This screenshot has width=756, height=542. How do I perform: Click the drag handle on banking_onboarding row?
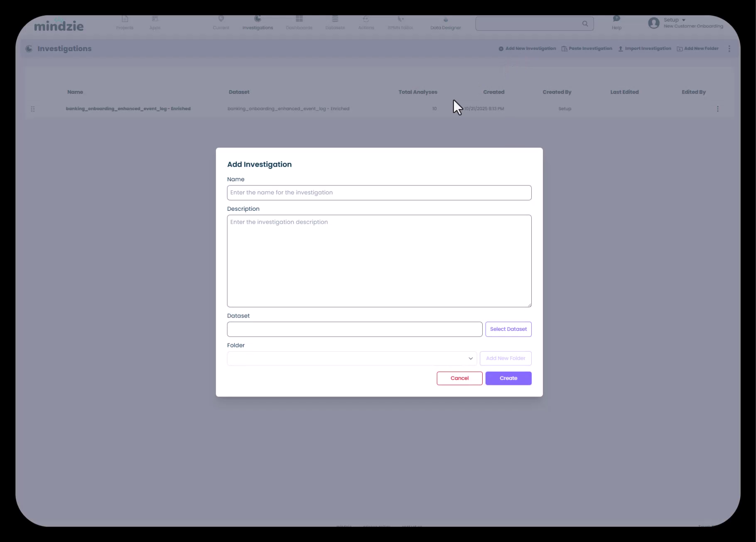tap(33, 109)
